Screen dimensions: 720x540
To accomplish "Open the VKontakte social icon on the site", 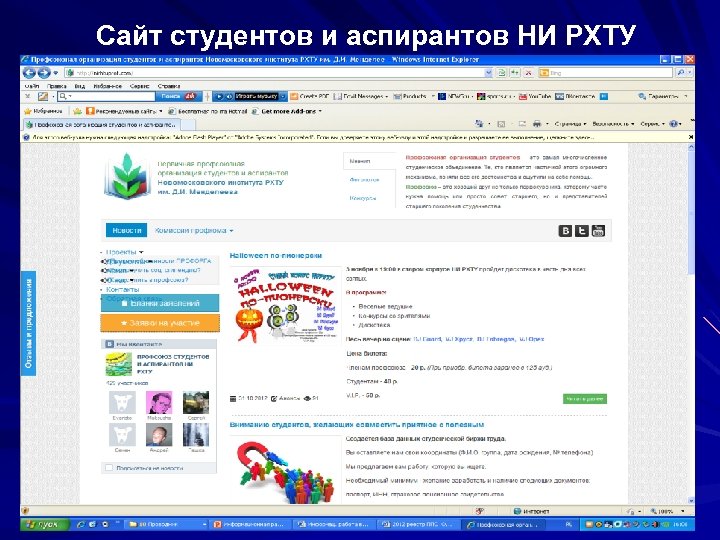I will click(x=565, y=231).
